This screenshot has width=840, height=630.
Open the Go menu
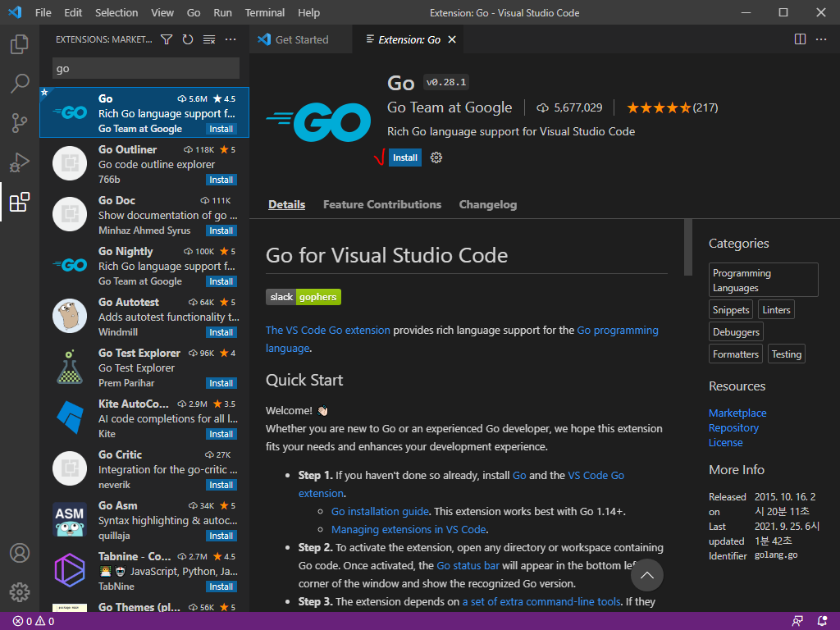click(x=194, y=12)
